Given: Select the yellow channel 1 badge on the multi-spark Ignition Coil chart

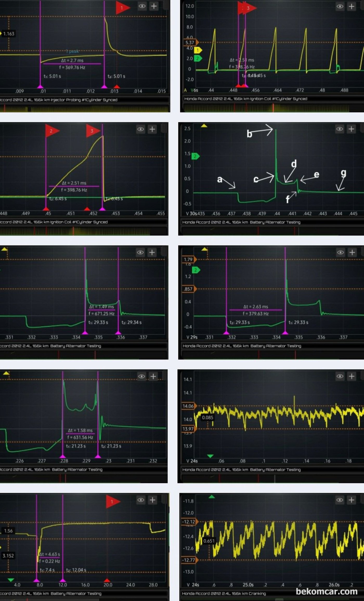Looking at the screenshot, I should (x=198, y=50).
